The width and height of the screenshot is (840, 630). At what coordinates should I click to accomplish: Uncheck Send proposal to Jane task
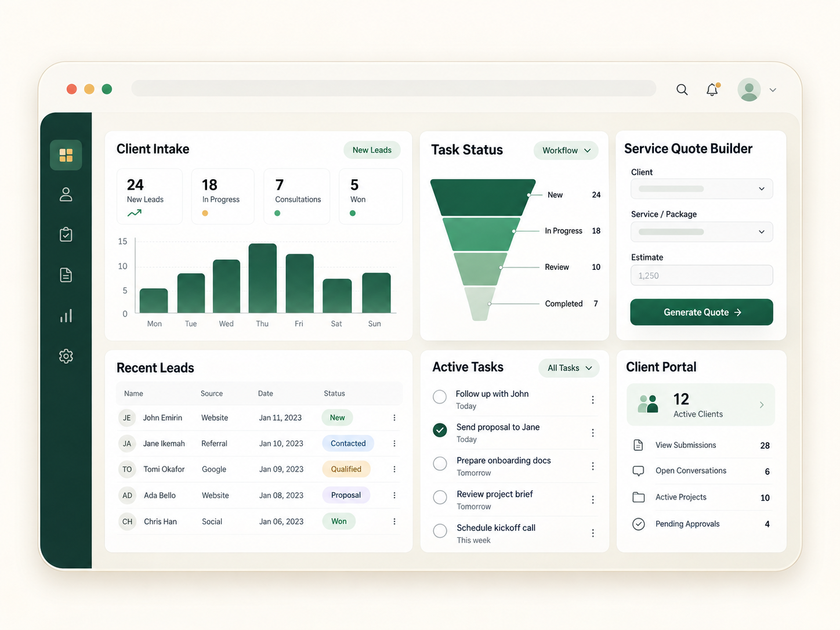point(440,430)
